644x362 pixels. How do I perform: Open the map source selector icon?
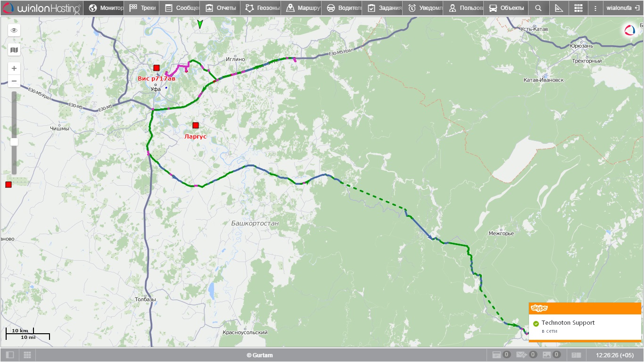pos(14,49)
